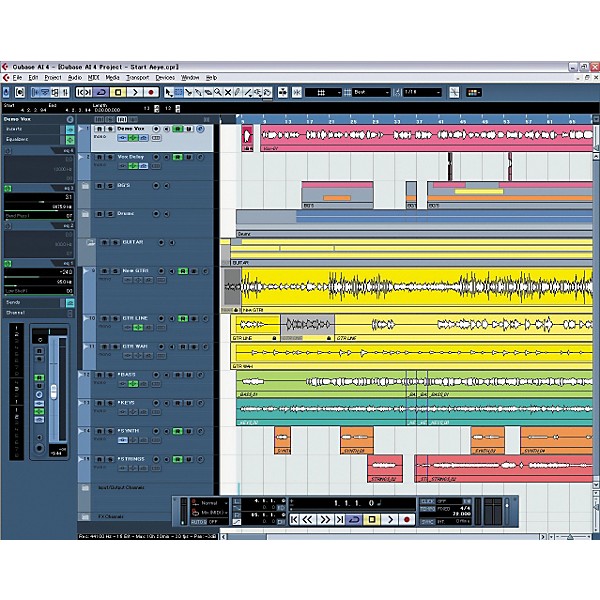Toggle Read automation on Demo Vox track

[x=178, y=129]
